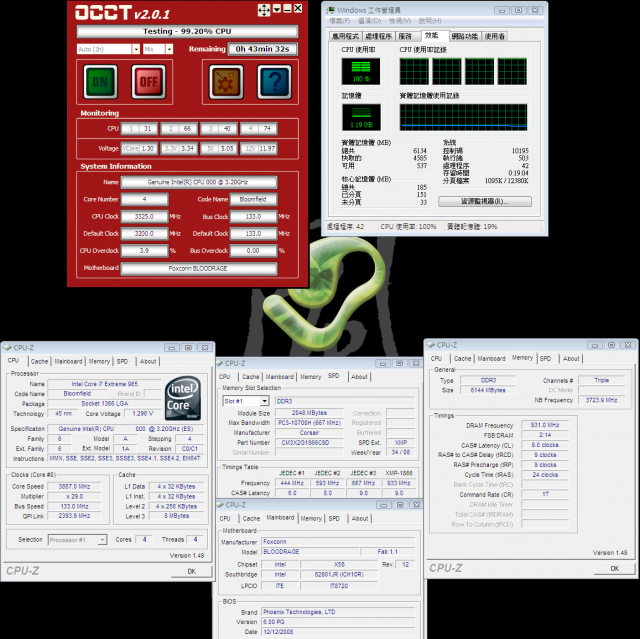Viewport: 640px width, 639px height.
Task: Click the core 4 temperature 74 reading
Action: pyautogui.click(x=259, y=129)
